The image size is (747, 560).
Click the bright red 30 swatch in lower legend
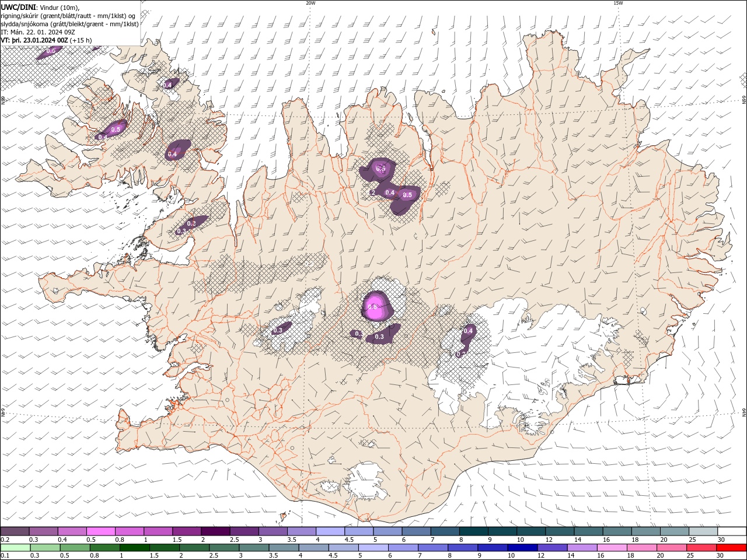click(x=731, y=548)
